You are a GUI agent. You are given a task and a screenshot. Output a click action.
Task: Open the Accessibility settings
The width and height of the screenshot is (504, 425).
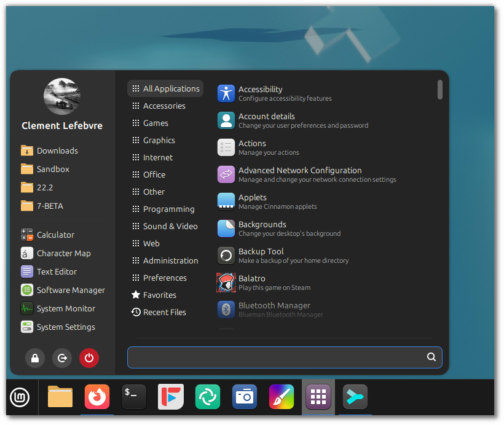260,93
